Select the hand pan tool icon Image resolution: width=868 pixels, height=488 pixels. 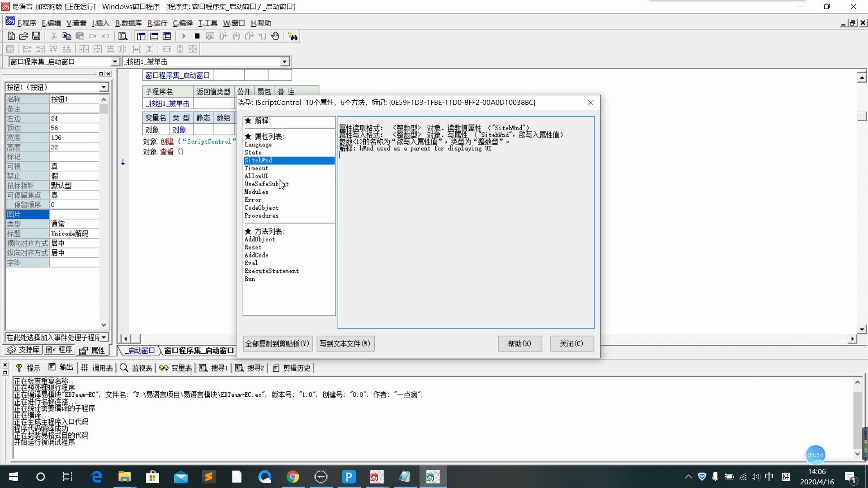pos(276,36)
